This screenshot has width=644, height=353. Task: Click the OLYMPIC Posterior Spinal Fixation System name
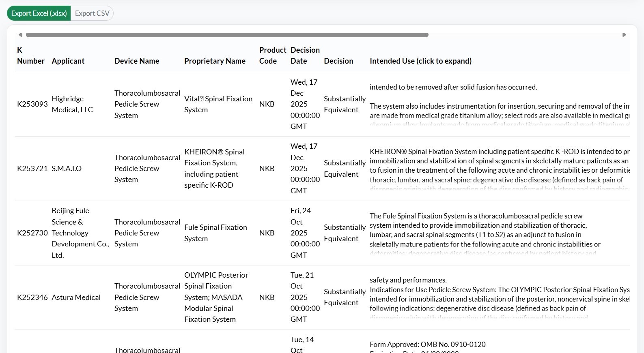tap(216, 297)
